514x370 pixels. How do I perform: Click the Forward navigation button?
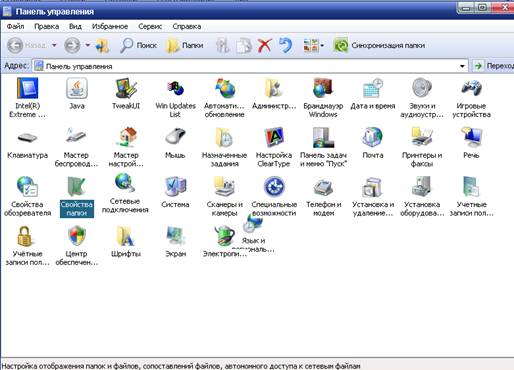click(72, 45)
